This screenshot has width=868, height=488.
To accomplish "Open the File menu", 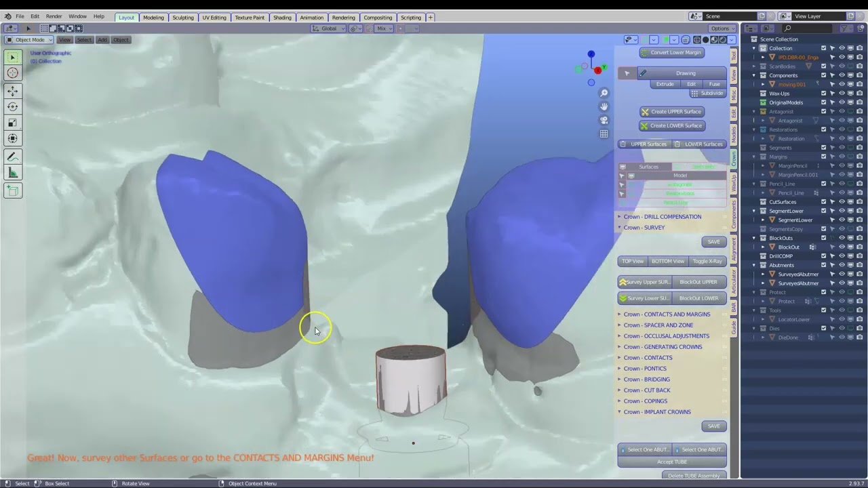I will (x=20, y=16).
